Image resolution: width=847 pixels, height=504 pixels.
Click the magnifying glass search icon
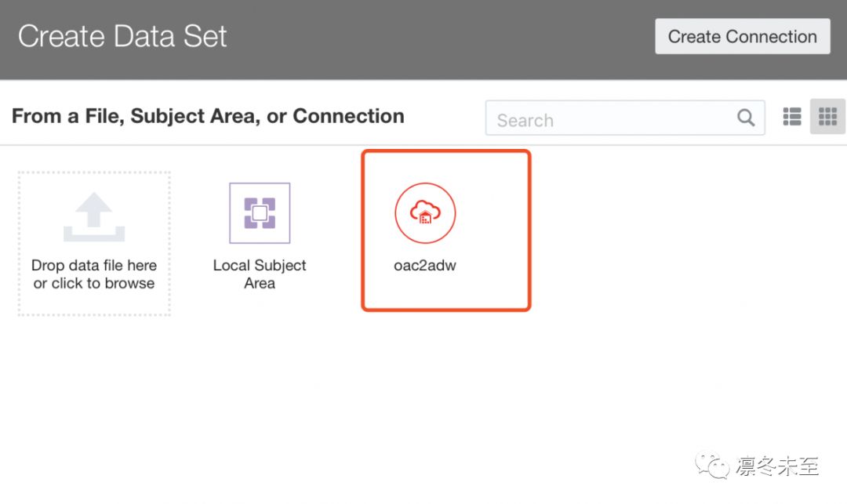click(746, 118)
